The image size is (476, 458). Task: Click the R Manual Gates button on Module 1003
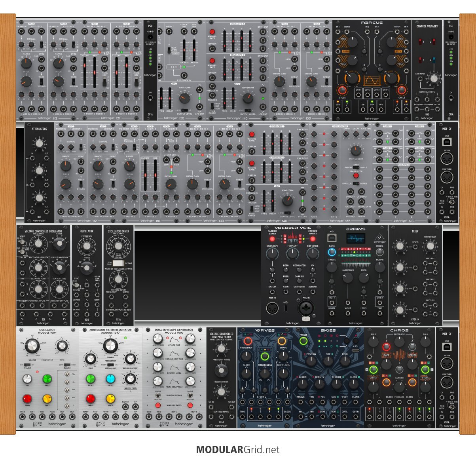(x=190, y=406)
